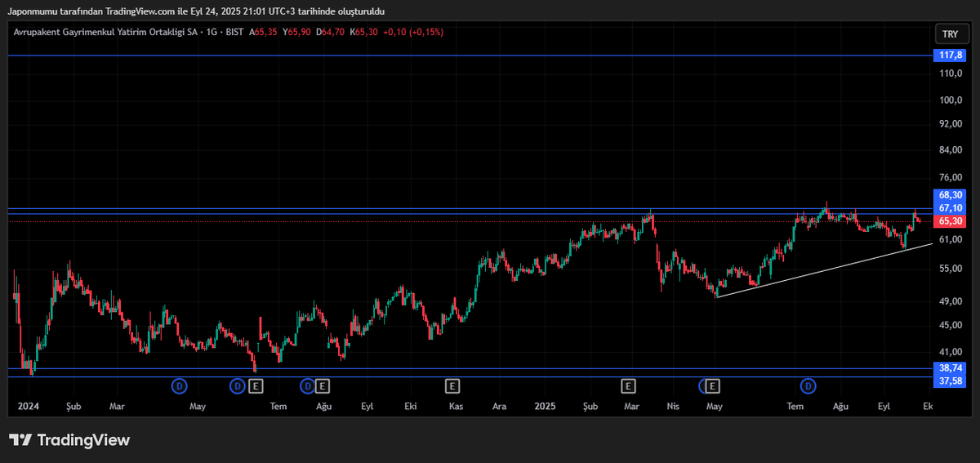
Task: Click the Nis label on the time axis
Action: tap(673, 406)
